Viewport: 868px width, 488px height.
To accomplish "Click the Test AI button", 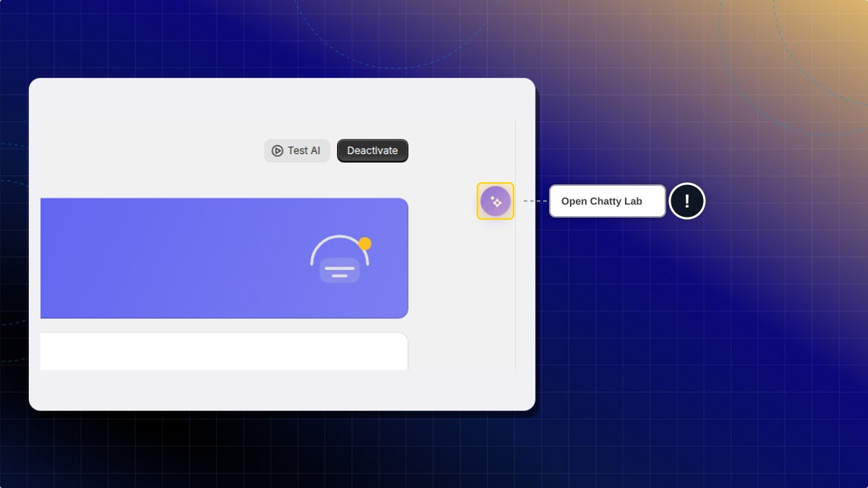I will [x=297, y=150].
